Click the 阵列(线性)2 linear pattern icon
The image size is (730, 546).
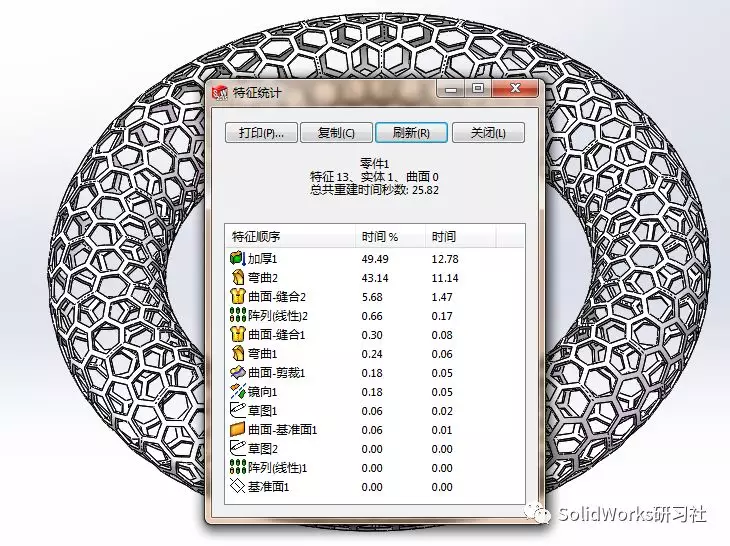(x=237, y=316)
